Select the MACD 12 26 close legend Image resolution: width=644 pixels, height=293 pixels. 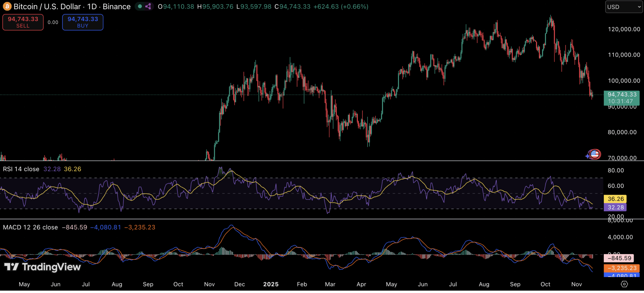(x=31, y=227)
